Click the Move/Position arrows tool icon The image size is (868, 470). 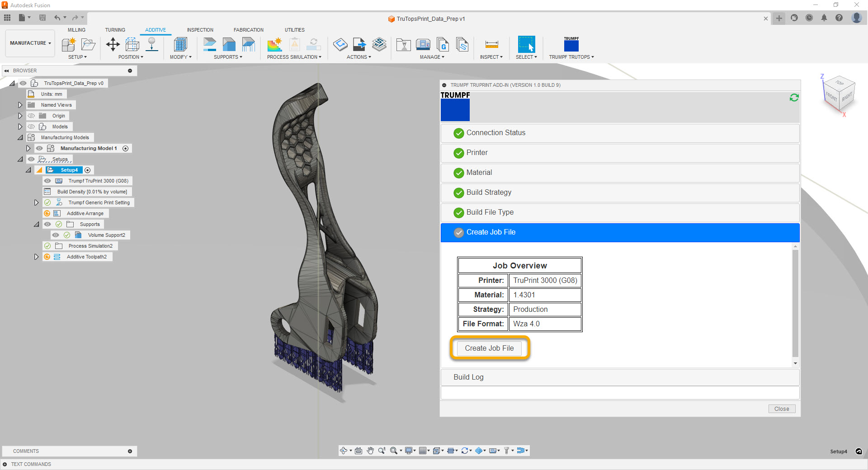click(113, 44)
